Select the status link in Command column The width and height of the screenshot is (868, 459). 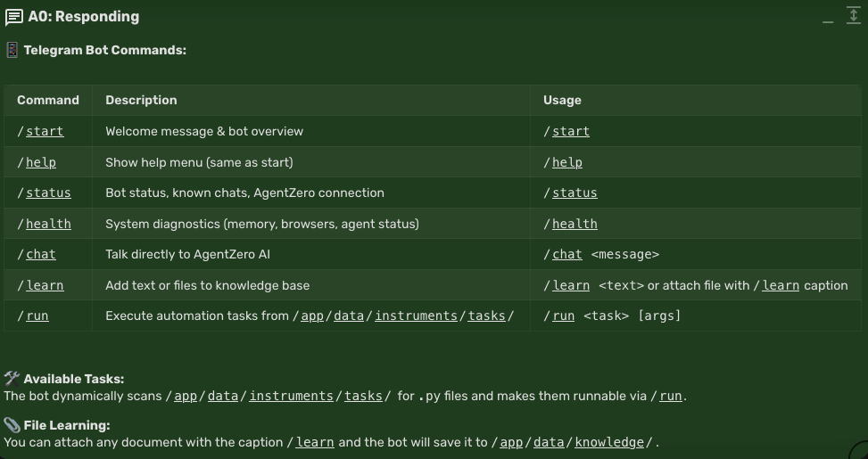pos(48,193)
